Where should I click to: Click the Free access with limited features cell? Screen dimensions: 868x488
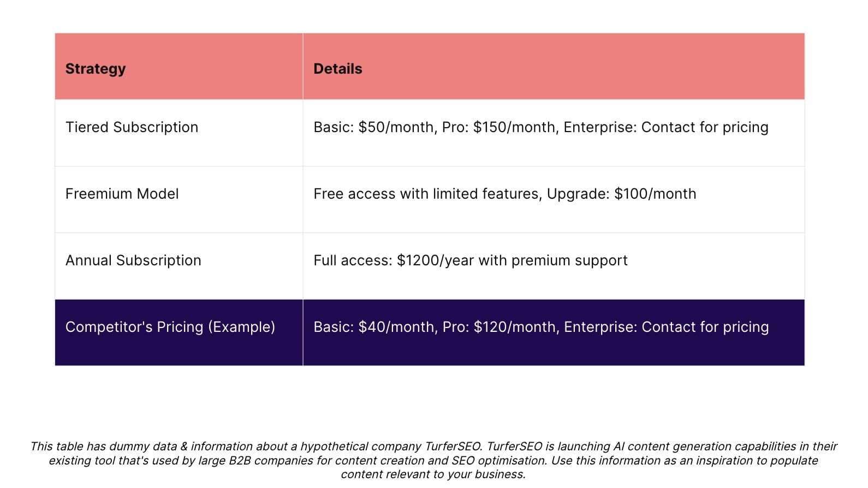point(554,200)
